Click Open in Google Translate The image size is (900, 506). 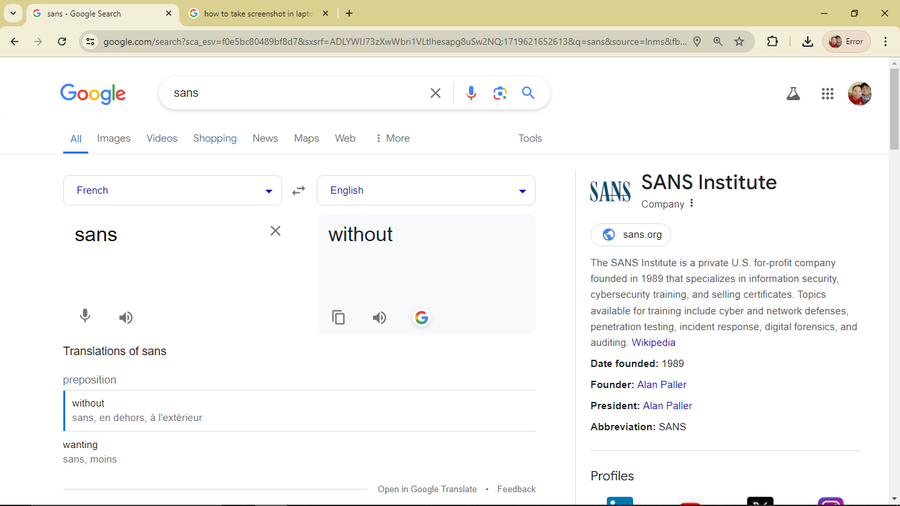click(x=427, y=489)
